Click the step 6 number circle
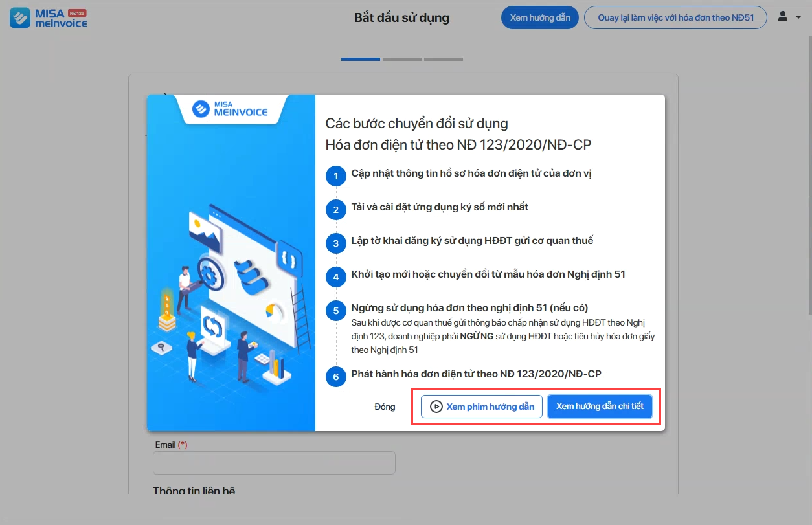Viewport: 812px width, 525px height. pyautogui.click(x=335, y=377)
